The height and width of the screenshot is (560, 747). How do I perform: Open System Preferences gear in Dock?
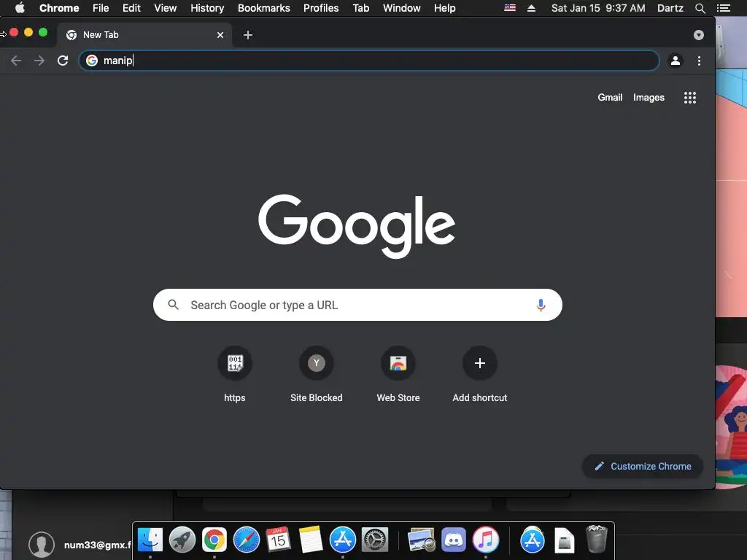tap(375, 540)
